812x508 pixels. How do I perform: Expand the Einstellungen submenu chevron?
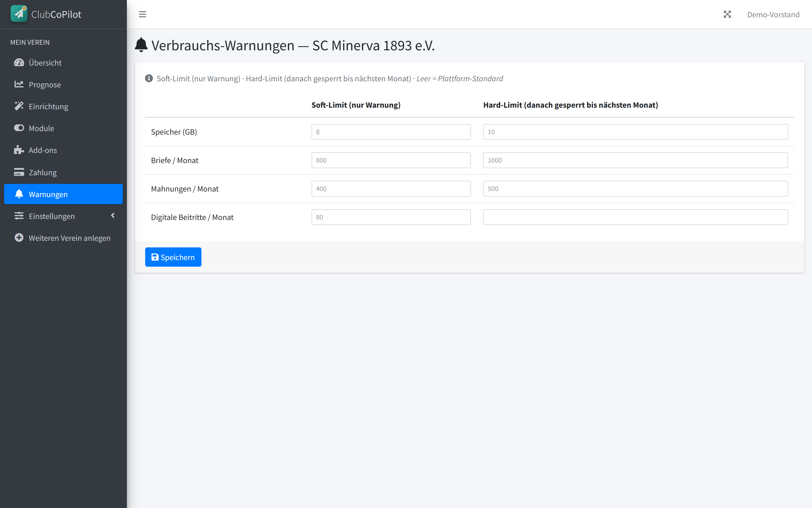[x=113, y=216]
